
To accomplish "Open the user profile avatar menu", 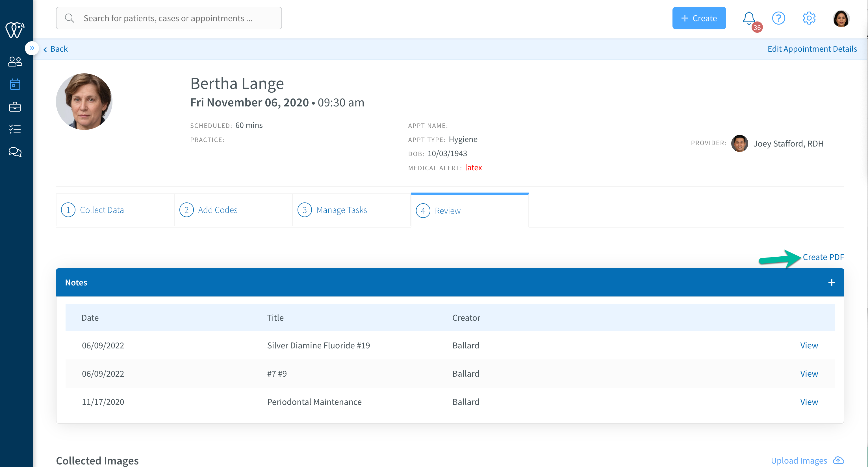I will click(x=841, y=18).
